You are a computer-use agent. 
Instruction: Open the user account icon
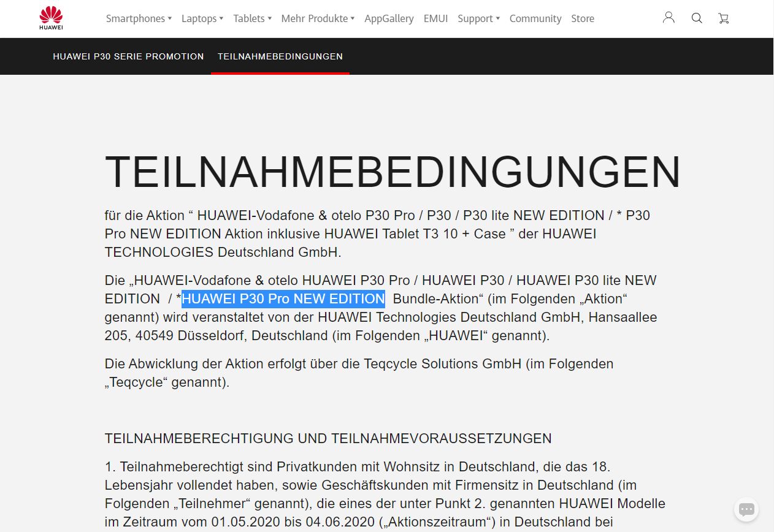tap(669, 18)
